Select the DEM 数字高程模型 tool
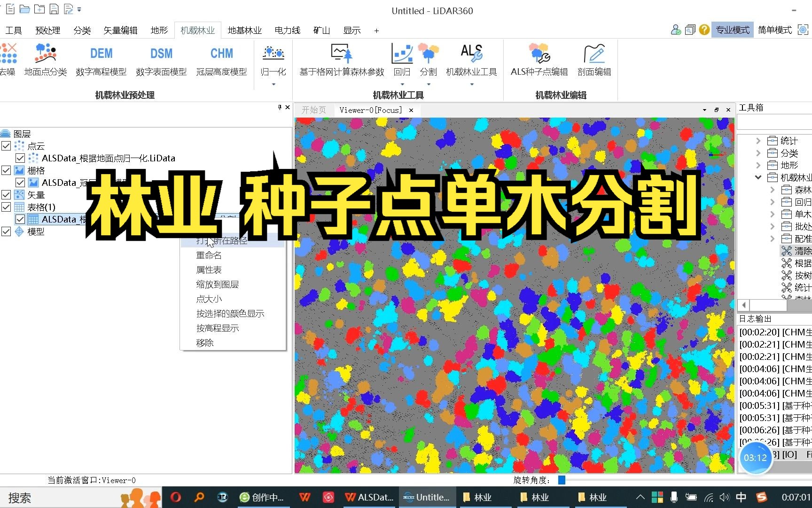The width and height of the screenshot is (812, 508). click(101, 61)
